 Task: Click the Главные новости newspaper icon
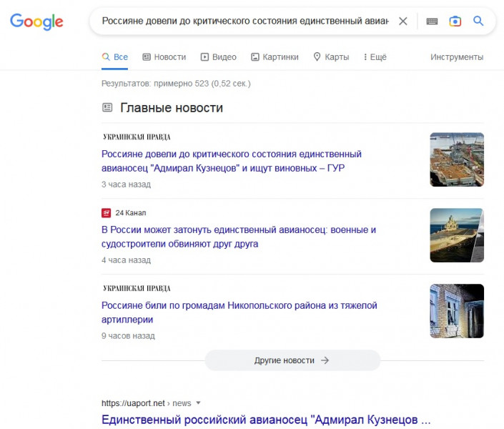click(x=107, y=107)
